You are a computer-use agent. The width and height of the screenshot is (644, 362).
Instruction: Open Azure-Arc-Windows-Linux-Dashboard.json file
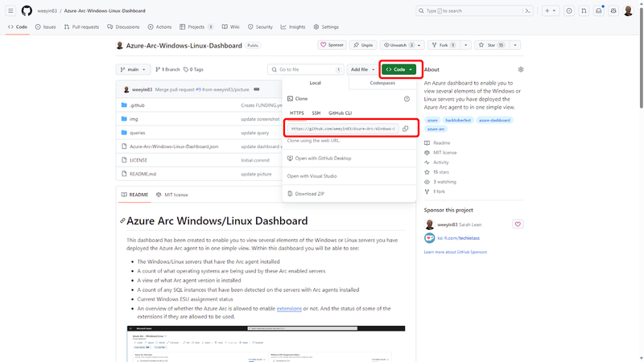[x=174, y=146]
